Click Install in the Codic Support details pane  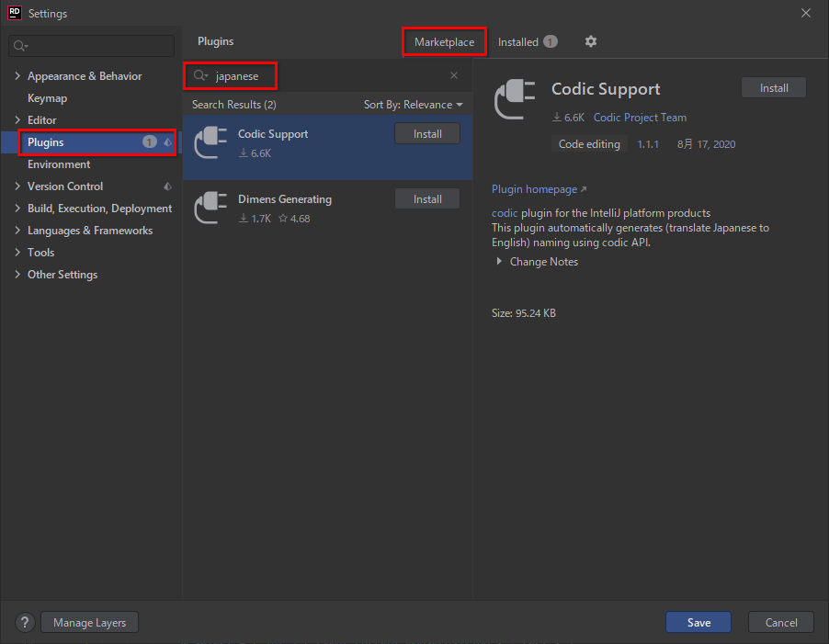tap(774, 87)
